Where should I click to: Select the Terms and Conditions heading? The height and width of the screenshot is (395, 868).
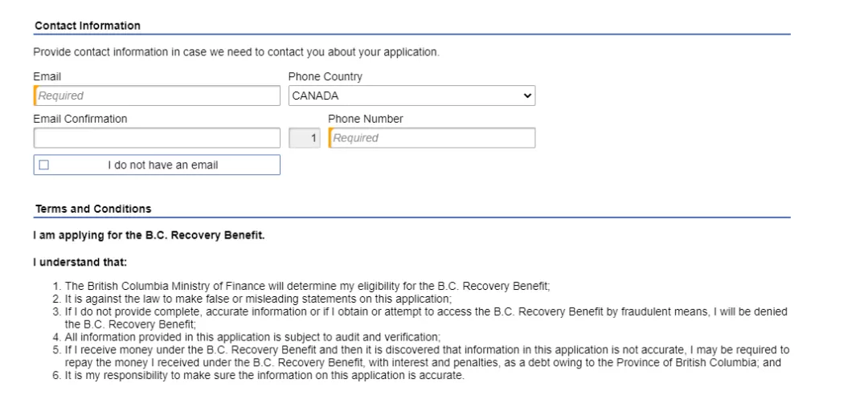tap(93, 209)
